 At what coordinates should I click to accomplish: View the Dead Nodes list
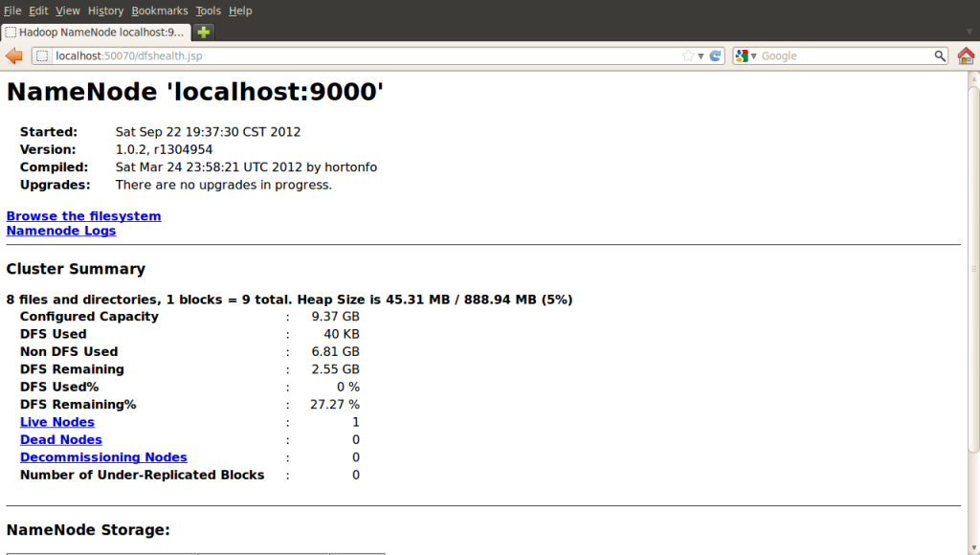(60, 439)
